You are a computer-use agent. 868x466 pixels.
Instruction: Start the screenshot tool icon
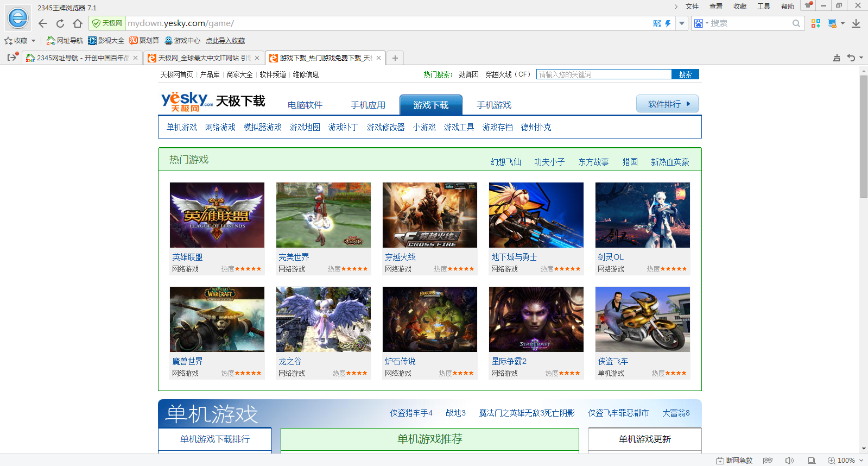(x=832, y=23)
